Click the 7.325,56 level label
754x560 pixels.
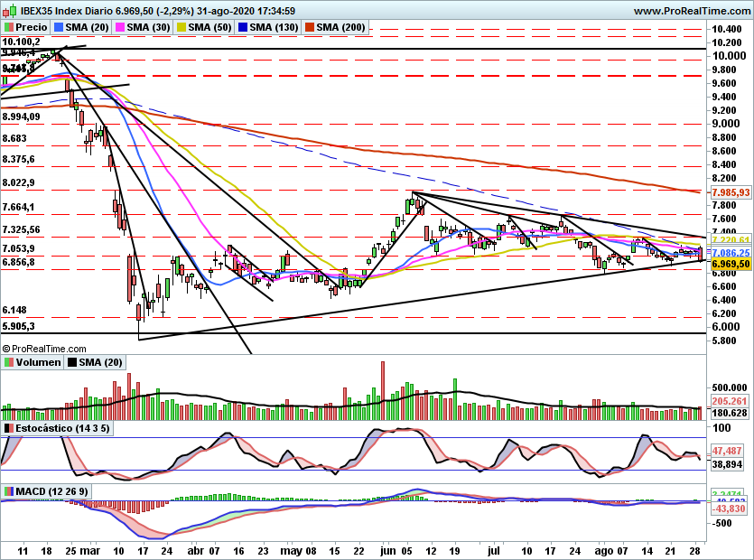click(x=21, y=230)
